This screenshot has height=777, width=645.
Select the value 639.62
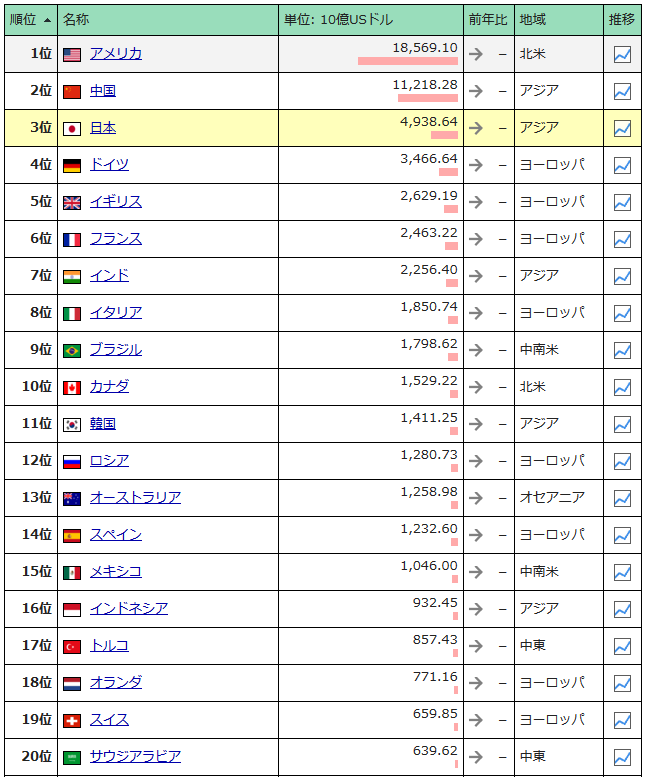pyautogui.click(x=435, y=751)
